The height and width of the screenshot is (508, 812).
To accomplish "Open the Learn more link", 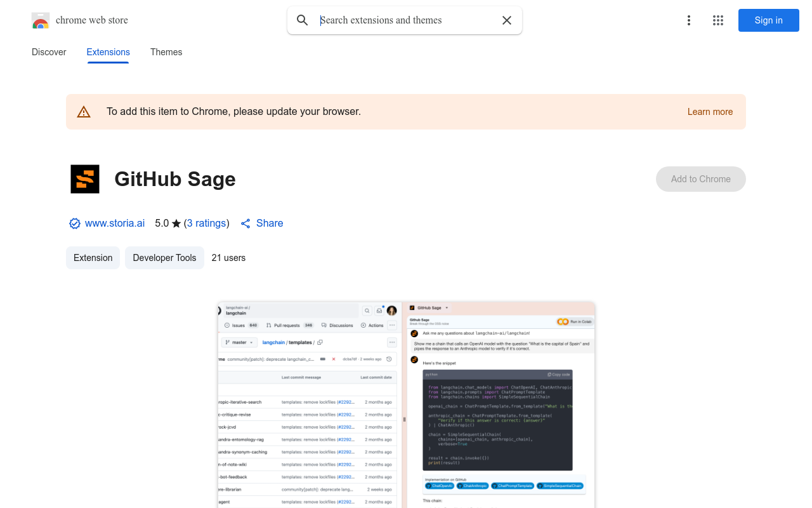I will 710,112.
